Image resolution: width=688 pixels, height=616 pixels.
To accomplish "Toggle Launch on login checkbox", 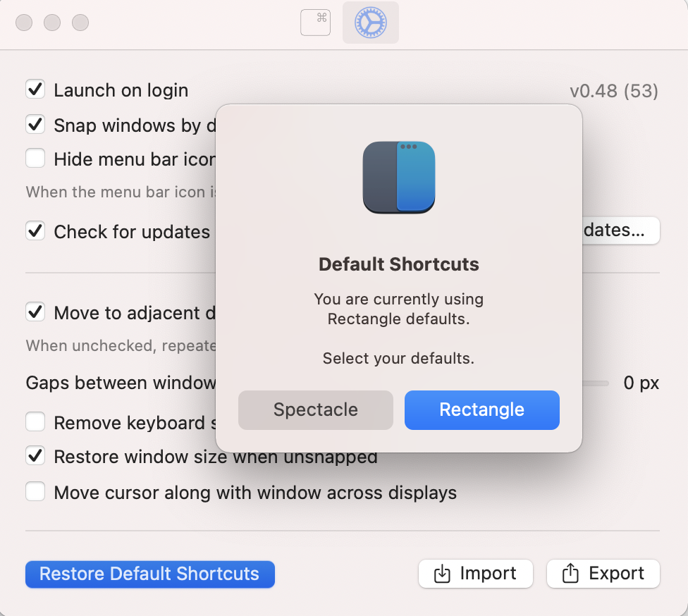I will 35,89.
